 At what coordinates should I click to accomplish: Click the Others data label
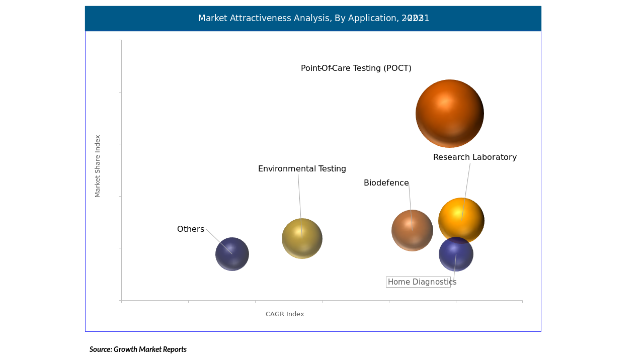[190, 229]
